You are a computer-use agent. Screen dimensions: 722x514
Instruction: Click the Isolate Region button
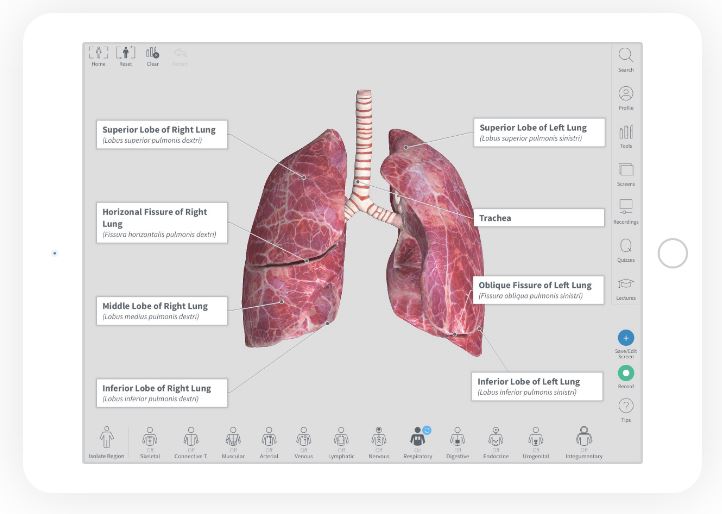click(106, 438)
